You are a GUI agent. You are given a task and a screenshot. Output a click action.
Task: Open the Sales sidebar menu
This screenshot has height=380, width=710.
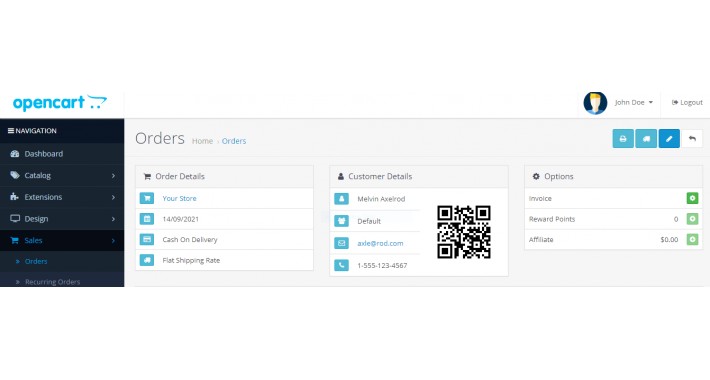tap(62, 241)
